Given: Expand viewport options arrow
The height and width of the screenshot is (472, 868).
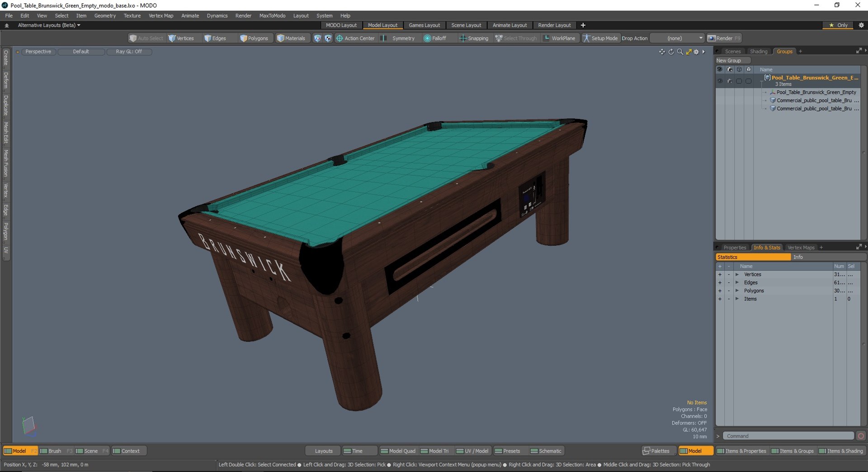Looking at the screenshot, I should [703, 52].
